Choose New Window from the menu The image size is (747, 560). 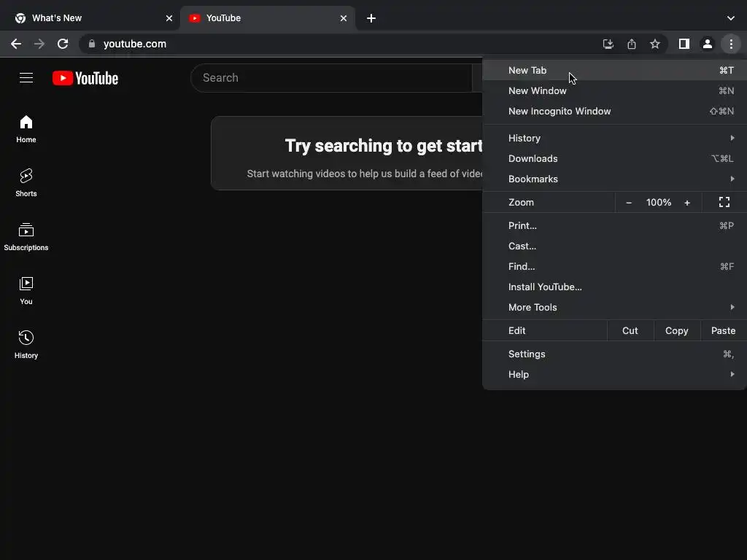614,91
